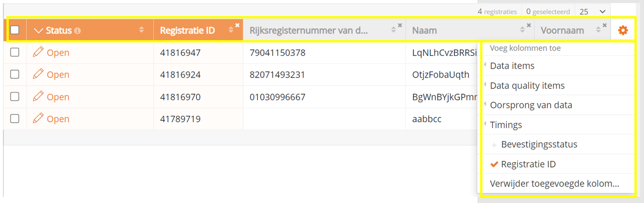Check the box for row 41816924
This screenshot has width=644, height=203.
pyautogui.click(x=15, y=74)
